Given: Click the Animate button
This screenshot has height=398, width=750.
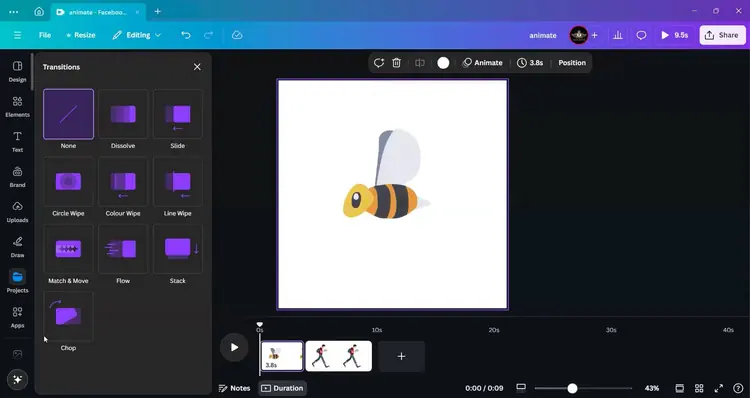Looking at the screenshot, I should tap(483, 63).
